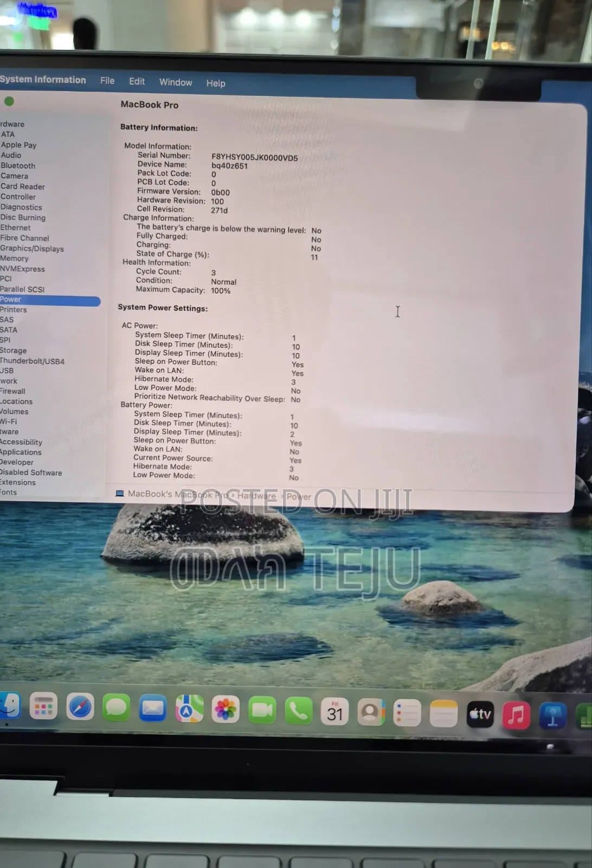
Task: Click the green window zoom button
Action: click(9, 101)
